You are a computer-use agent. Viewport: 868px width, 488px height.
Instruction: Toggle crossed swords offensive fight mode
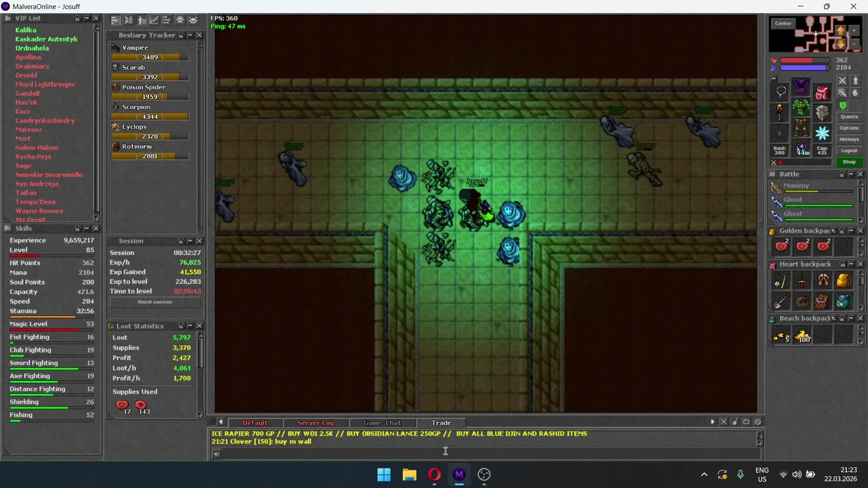(x=842, y=81)
